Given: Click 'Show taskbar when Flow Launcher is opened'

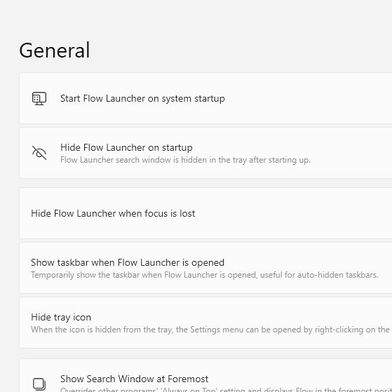Looking at the screenshot, I should (128, 262).
